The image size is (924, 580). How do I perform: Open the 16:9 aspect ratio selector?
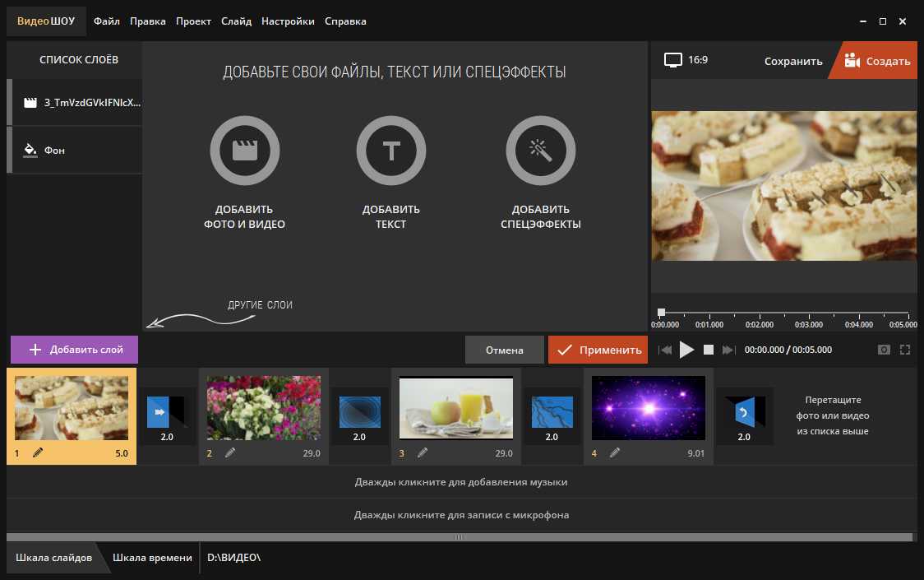(x=686, y=60)
